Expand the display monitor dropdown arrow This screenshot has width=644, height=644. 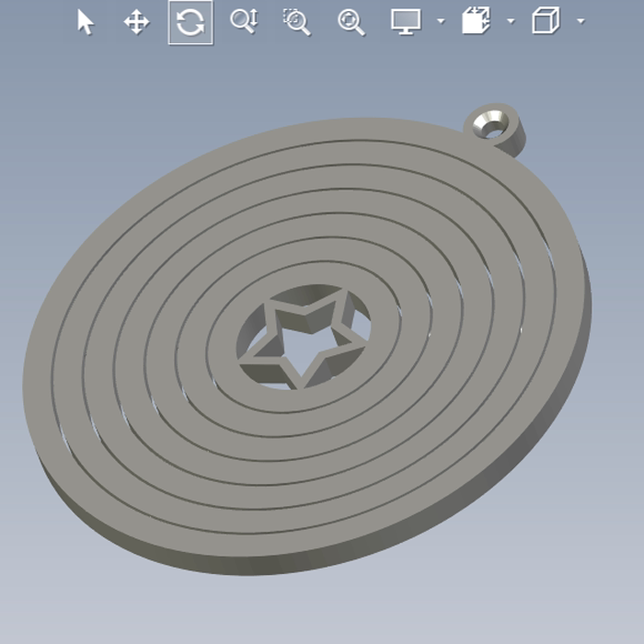coord(441,20)
